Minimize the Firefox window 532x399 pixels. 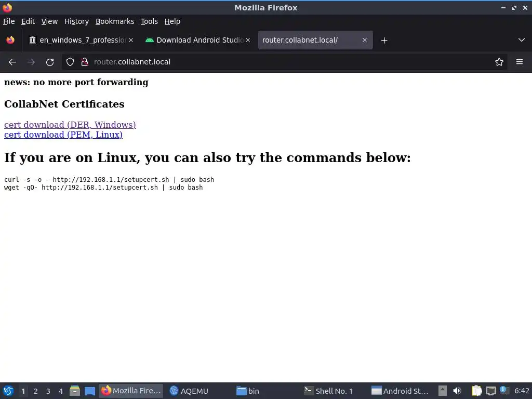click(x=503, y=8)
